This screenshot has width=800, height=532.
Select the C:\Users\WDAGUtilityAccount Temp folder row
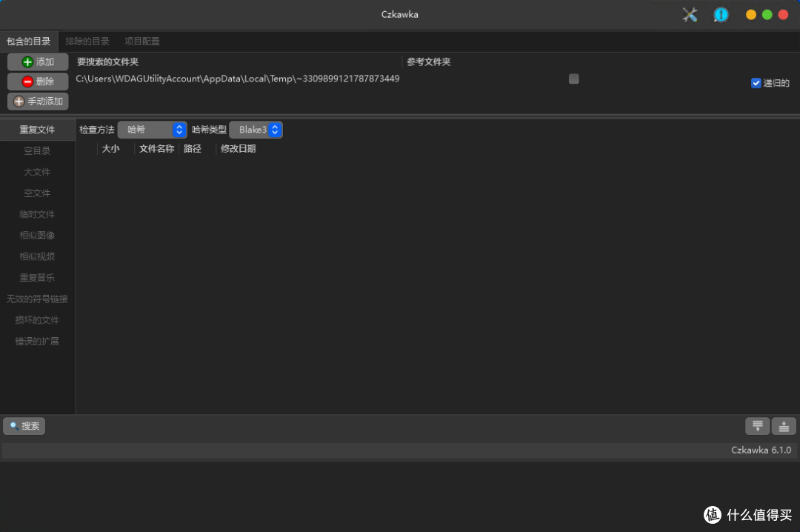coord(238,79)
